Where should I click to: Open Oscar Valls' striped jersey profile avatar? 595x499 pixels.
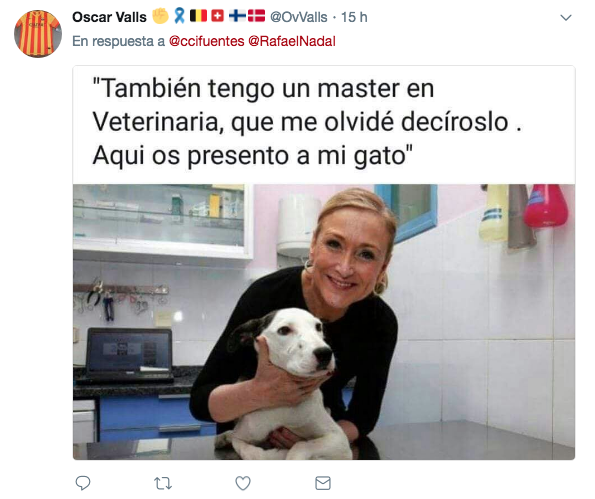coord(38,34)
